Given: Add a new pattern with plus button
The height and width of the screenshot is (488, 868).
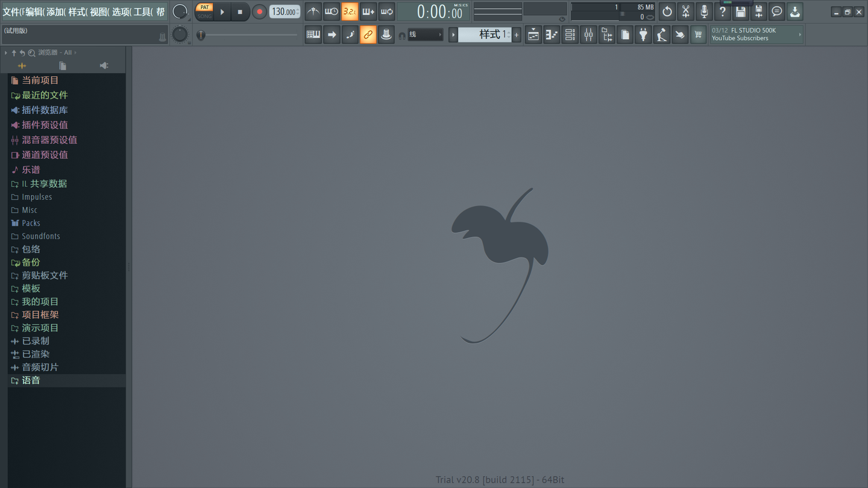Looking at the screenshot, I should tap(517, 34).
